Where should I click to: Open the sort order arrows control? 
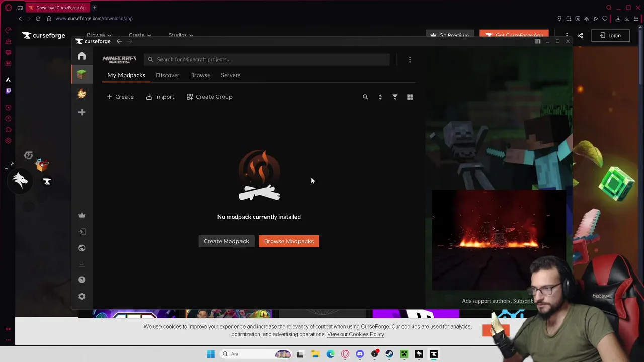pos(380,97)
